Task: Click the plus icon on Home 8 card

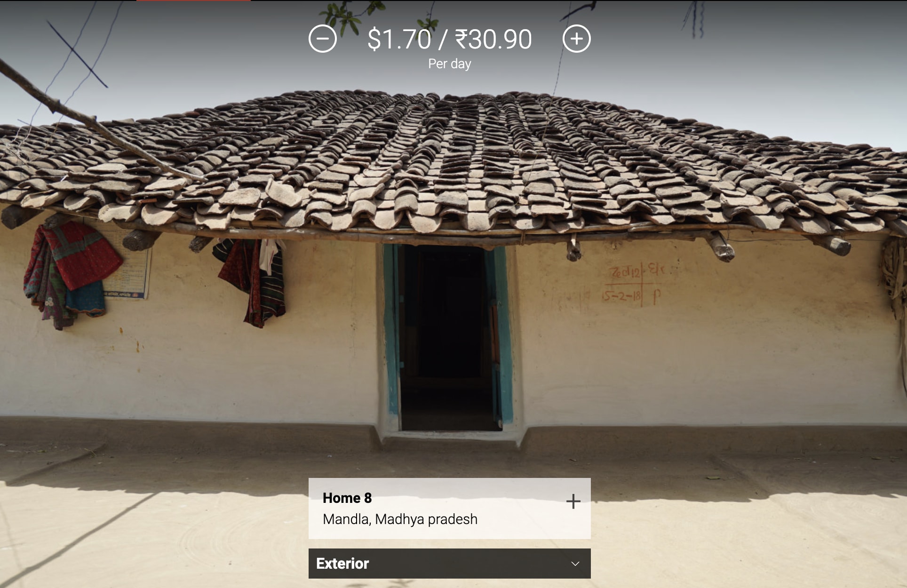Action: click(x=573, y=501)
